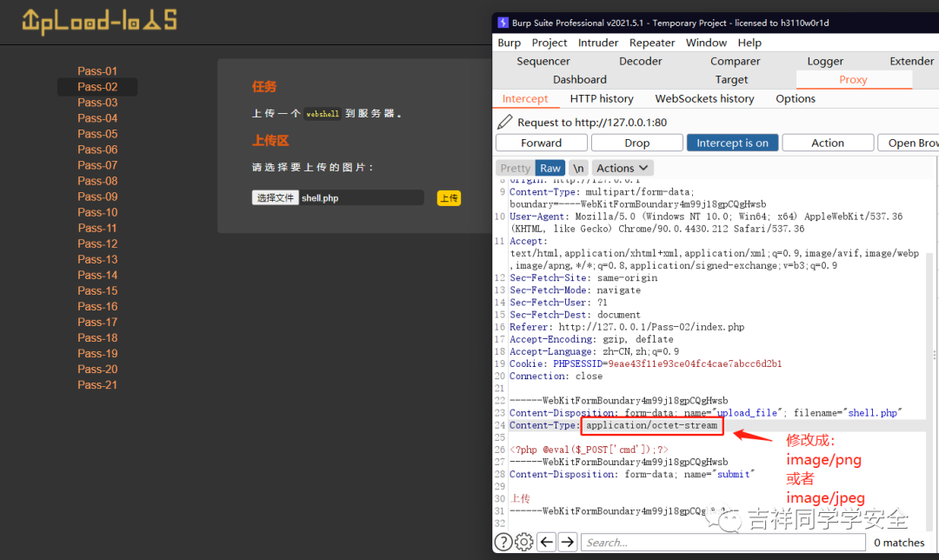
Task: Click the Drop button
Action: (x=637, y=143)
